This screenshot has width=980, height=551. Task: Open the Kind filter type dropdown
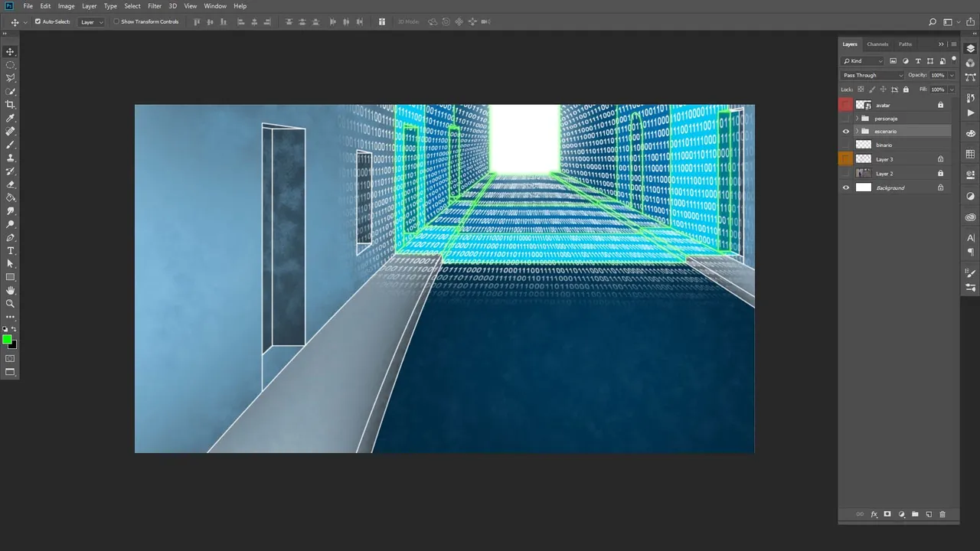(x=862, y=61)
